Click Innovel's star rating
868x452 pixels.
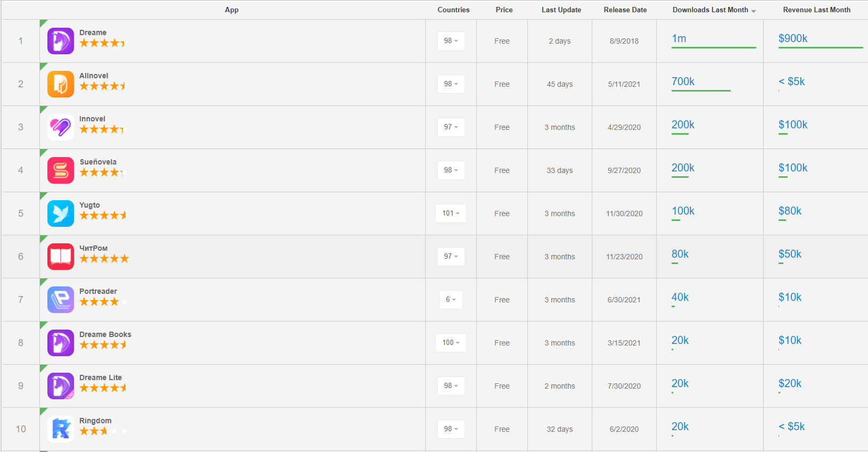102,129
